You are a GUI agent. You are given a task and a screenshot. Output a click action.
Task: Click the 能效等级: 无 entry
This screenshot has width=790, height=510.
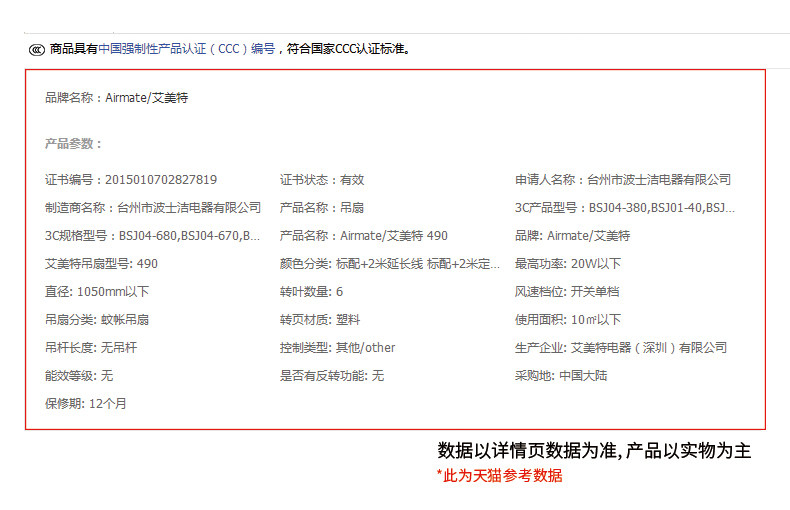click(79, 375)
